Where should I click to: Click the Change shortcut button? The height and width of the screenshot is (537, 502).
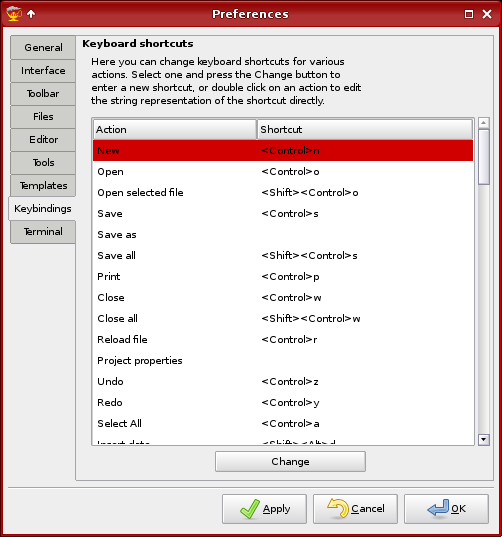pos(290,461)
